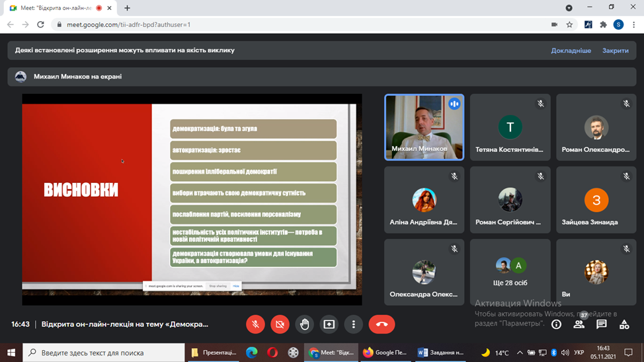Click the Докладніше link
Screen dimensions: 644x362
click(x=571, y=50)
